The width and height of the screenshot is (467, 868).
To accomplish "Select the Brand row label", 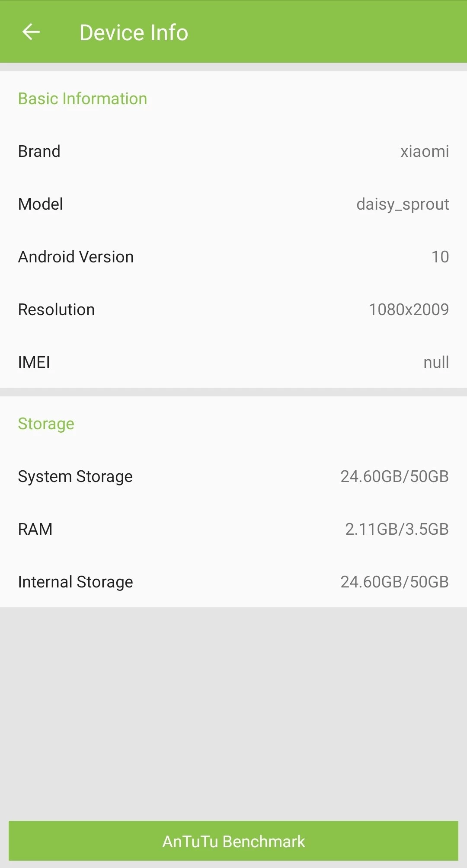I will click(39, 152).
